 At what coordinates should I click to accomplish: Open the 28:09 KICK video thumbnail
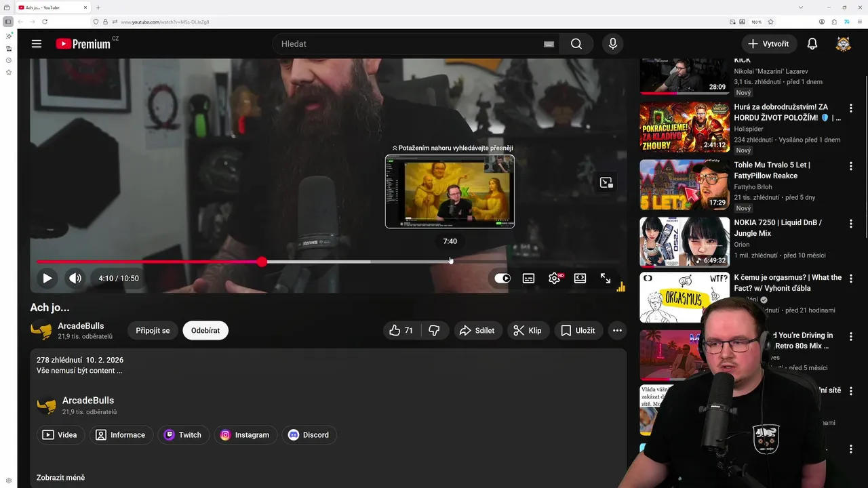pos(685,76)
